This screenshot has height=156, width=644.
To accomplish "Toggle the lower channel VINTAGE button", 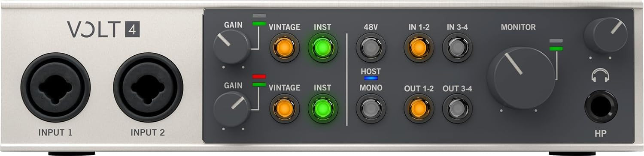I will (285, 108).
